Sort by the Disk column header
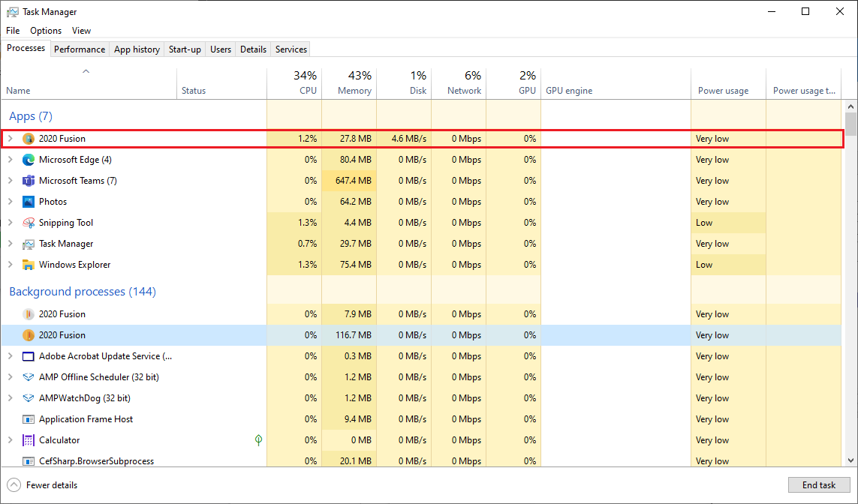This screenshot has width=858, height=504. (404, 83)
